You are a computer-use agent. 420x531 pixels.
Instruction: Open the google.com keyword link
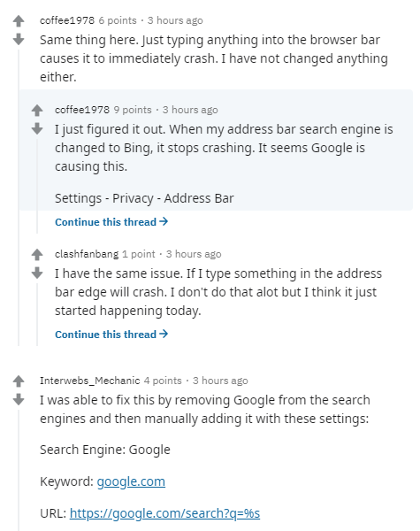click(x=131, y=481)
